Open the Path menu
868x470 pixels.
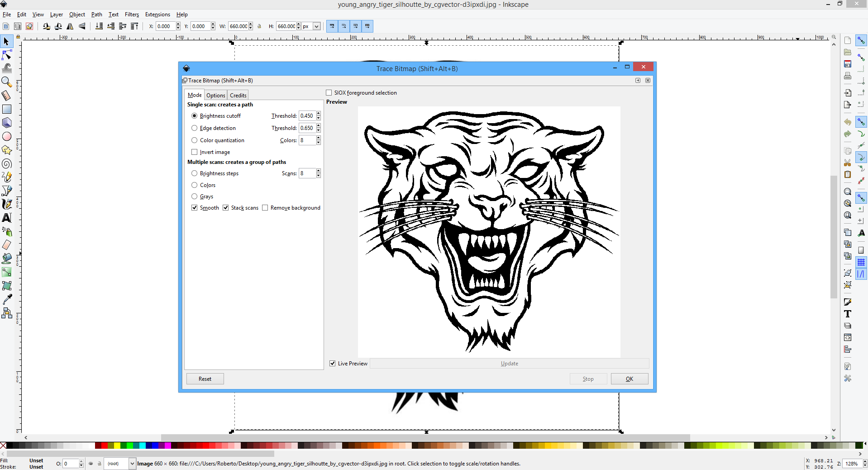tap(97, 14)
